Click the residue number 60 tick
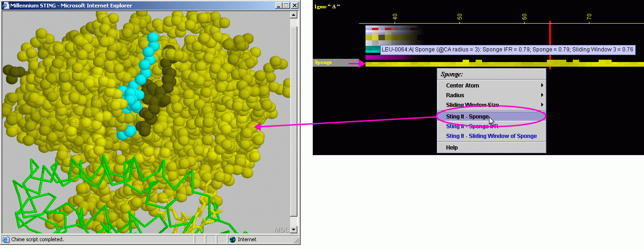644x250 pixels. 524,17
